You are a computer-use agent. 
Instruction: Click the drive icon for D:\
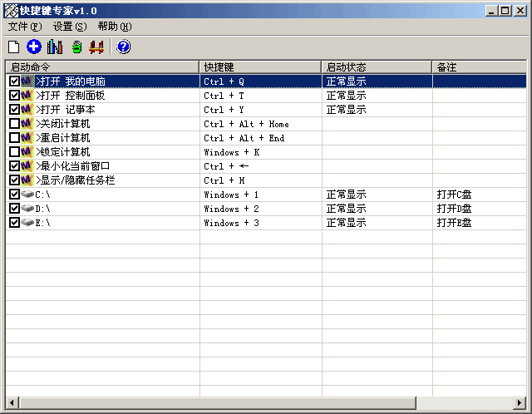tap(27, 209)
